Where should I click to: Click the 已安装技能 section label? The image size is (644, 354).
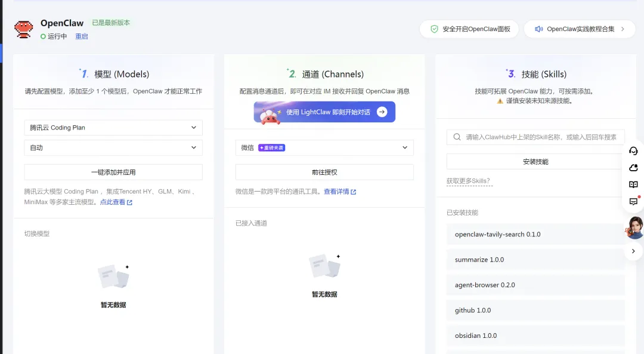tap(463, 213)
